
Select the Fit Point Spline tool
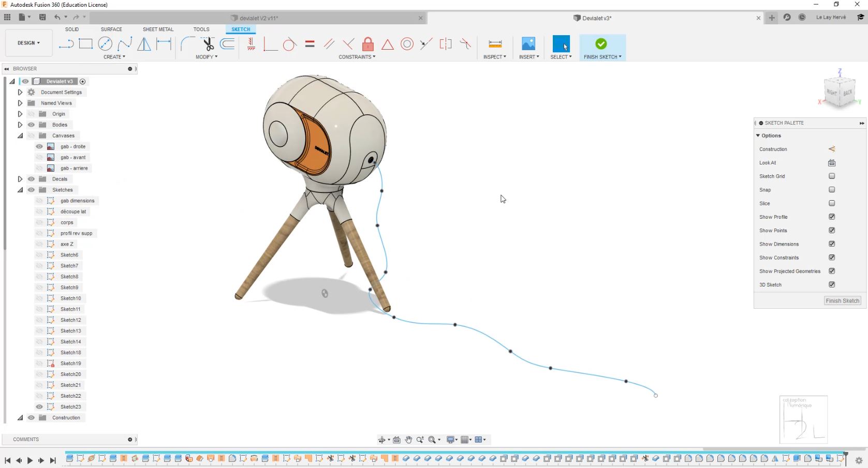[125, 44]
